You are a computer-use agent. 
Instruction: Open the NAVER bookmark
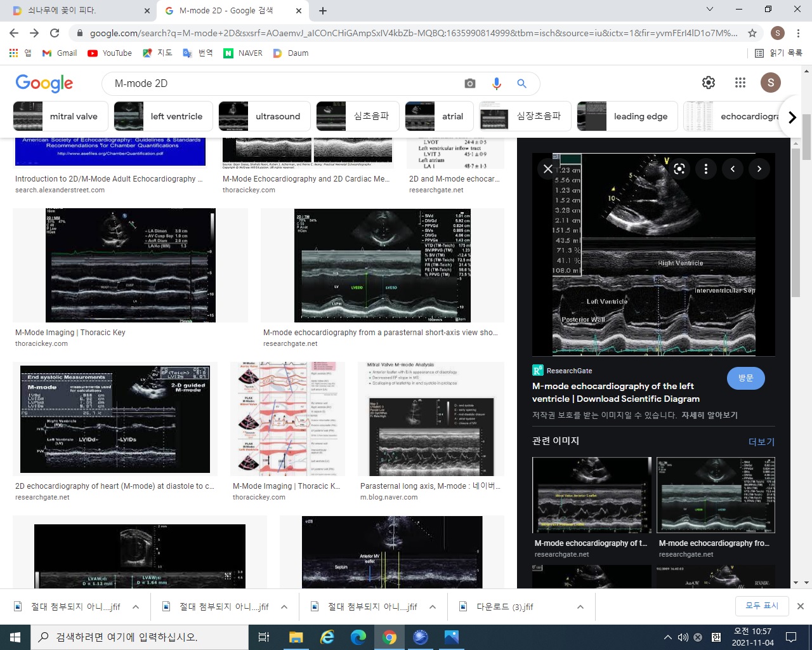[243, 53]
